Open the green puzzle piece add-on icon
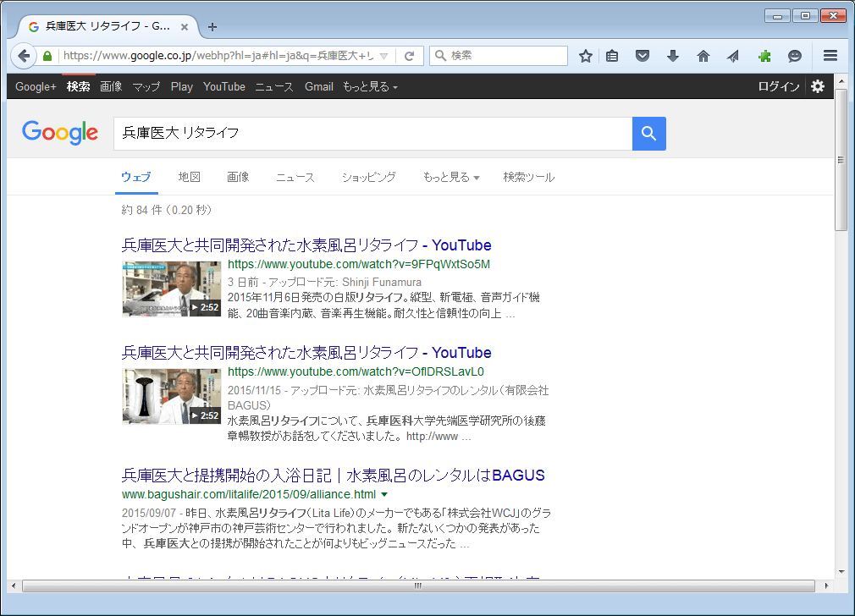Screen dimensions: 855x616 tap(764, 56)
